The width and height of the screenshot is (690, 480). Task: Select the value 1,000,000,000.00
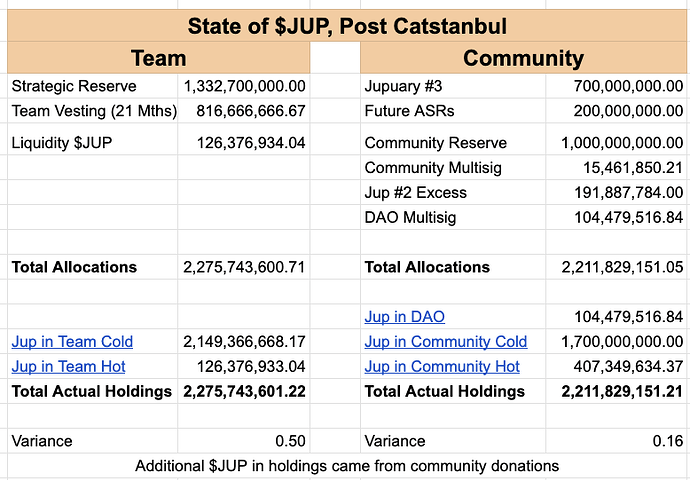pos(622,143)
